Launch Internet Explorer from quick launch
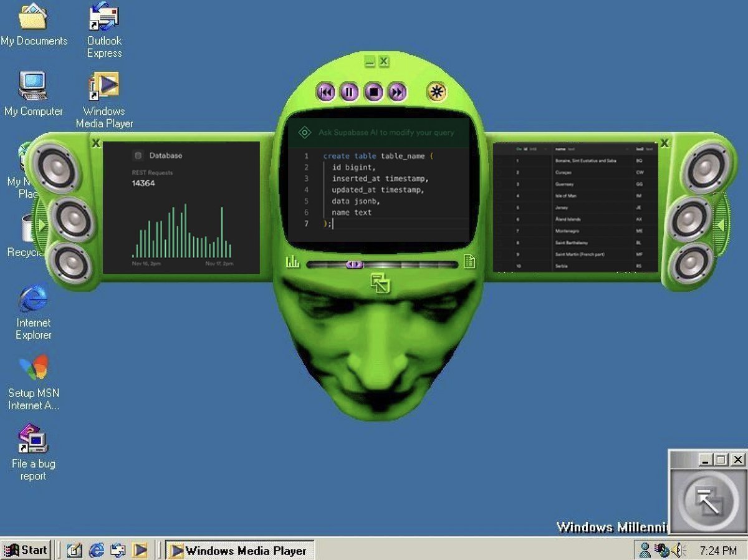748x560 pixels. click(x=97, y=550)
